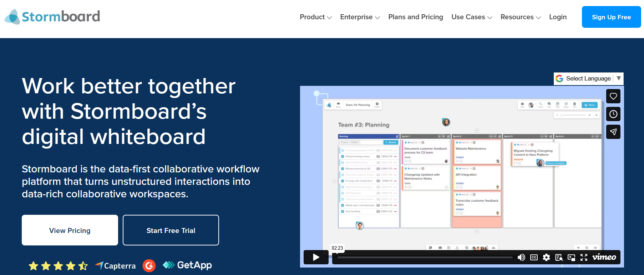The height and width of the screenshot is (275, 644).
Task: Open the Vimeo logo link
Action: tap(604, 257)
